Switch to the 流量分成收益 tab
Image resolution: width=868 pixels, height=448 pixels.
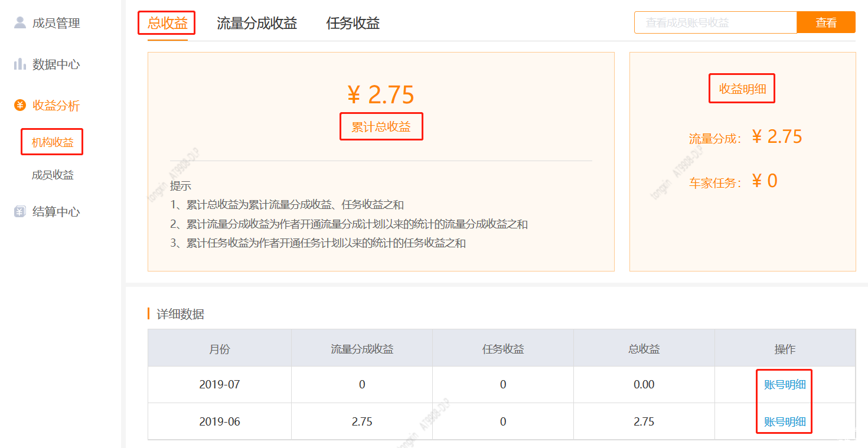(257, 24)
